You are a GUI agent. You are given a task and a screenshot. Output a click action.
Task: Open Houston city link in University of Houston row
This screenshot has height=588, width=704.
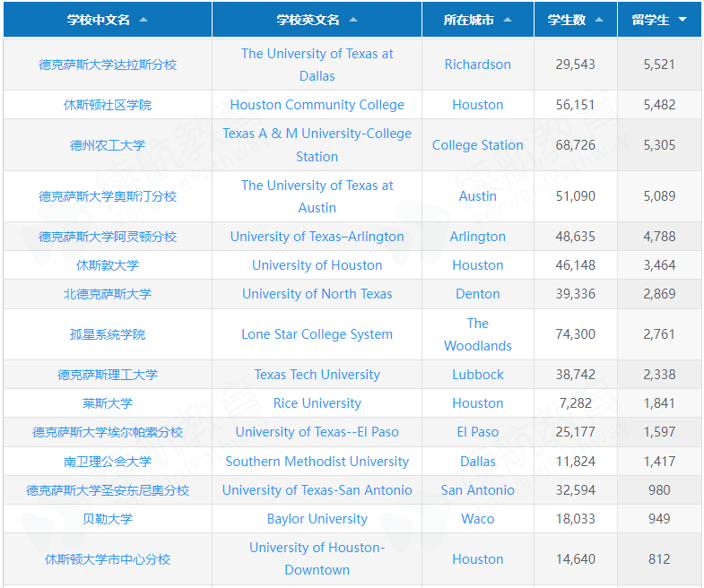coord(478,265)
